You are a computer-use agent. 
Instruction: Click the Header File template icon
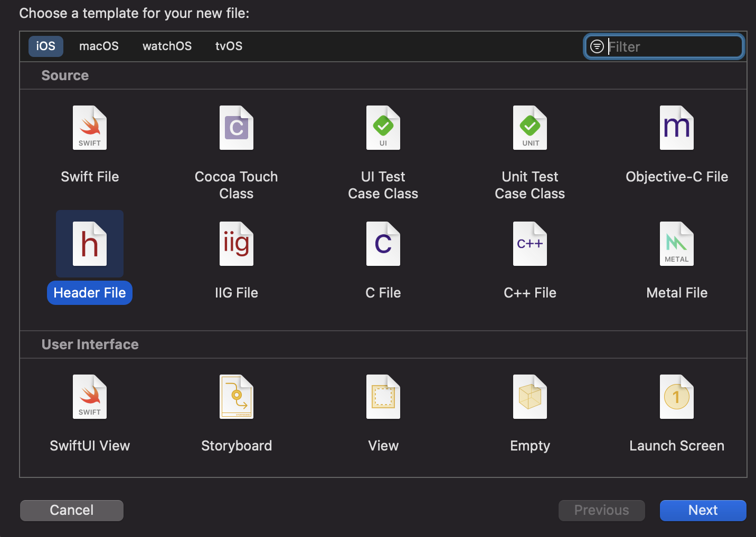click(x=90, y=244)
